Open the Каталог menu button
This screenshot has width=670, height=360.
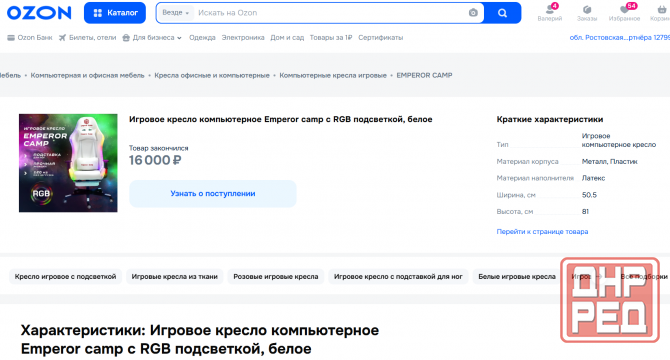[115, 13]
